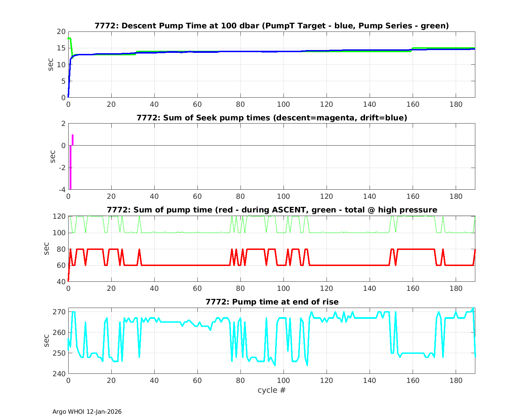Click x-axis tick '180' under the bottom plot
The width and height of the screenshot is (525, 420).
[x=456, y=380]
